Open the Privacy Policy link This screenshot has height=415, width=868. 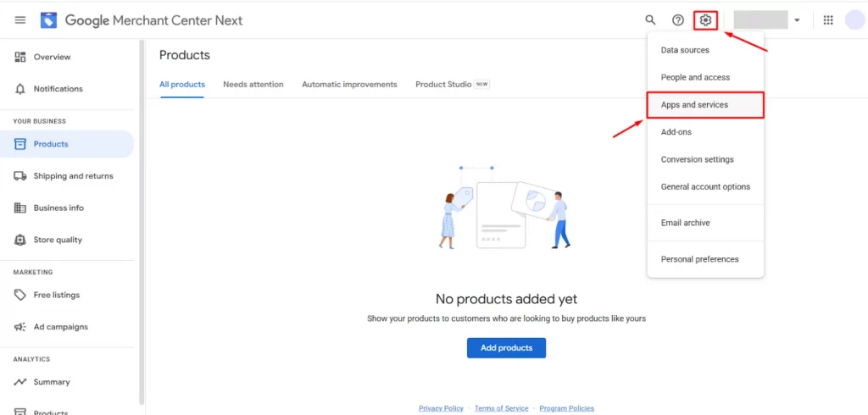click(x=441, y=408)
